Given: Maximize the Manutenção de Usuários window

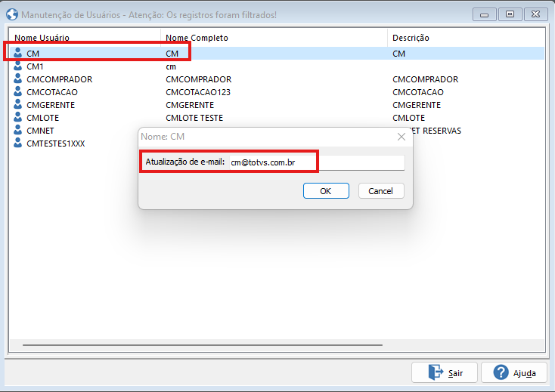Looking at the screenshot, I should click(x=510, y=14).
